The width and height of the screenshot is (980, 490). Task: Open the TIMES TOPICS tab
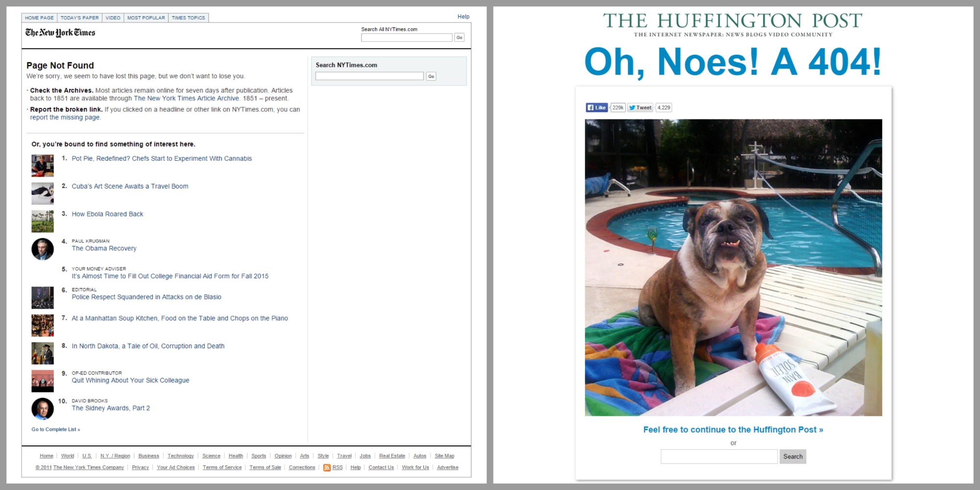point(188,18)
